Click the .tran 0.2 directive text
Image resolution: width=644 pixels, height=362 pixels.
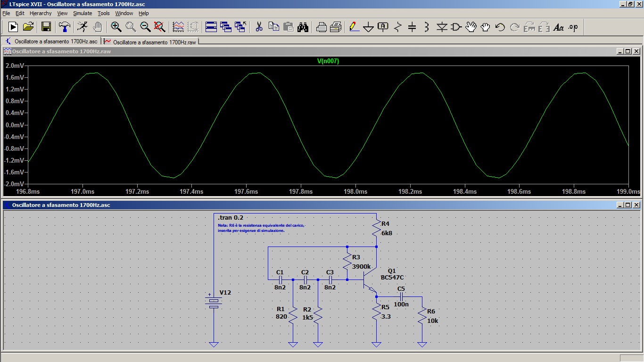231,218
